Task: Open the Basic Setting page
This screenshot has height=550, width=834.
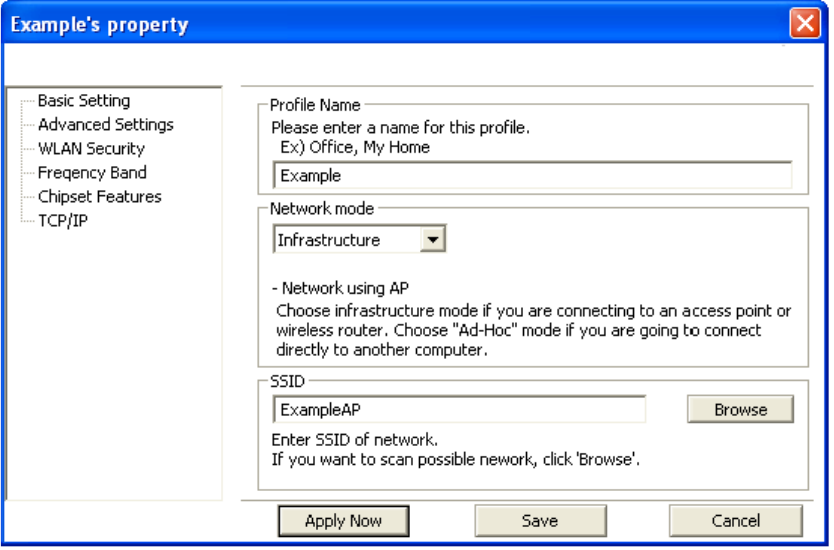Action: point(84,101)
